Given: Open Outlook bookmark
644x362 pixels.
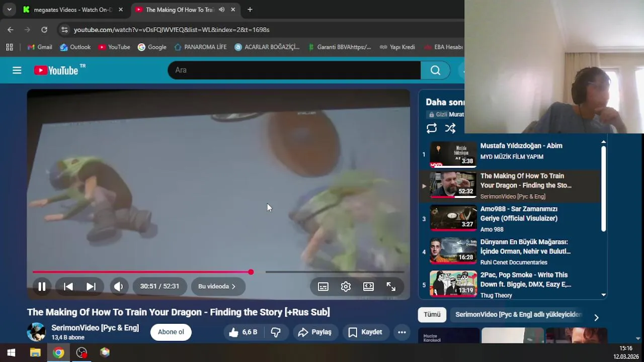Looking at the screenshot, I should click(75, 47).
